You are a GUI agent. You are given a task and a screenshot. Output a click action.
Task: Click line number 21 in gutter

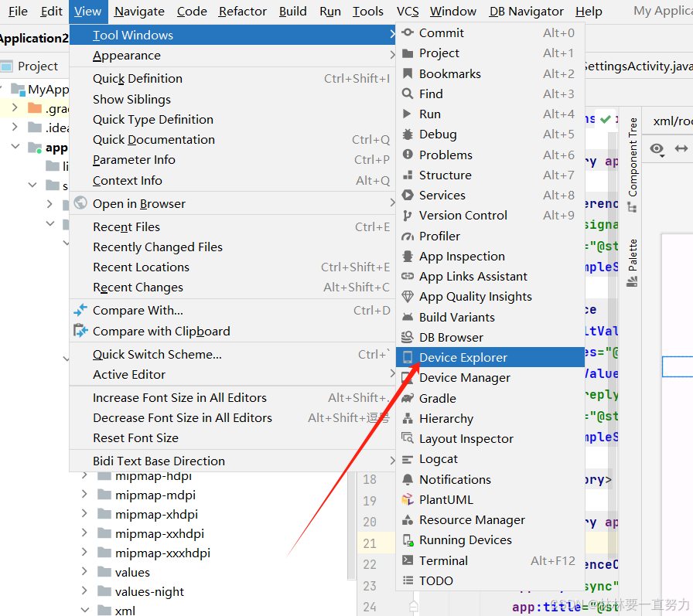[x=370, y=543]
